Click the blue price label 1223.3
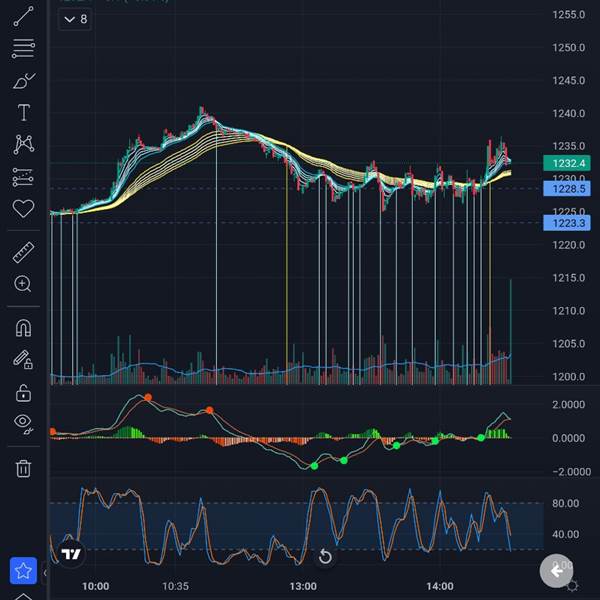Viewport: 600px width, 600px height. [x=567, y=223]
